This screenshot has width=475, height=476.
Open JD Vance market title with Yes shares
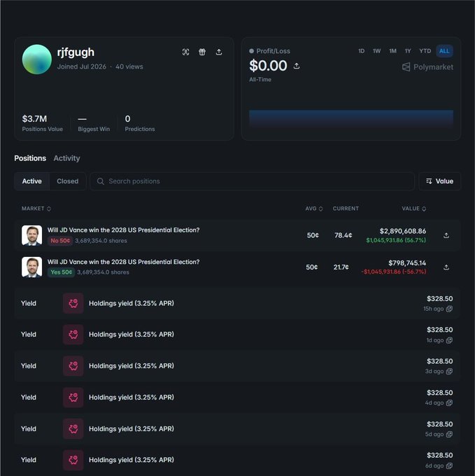123,262
